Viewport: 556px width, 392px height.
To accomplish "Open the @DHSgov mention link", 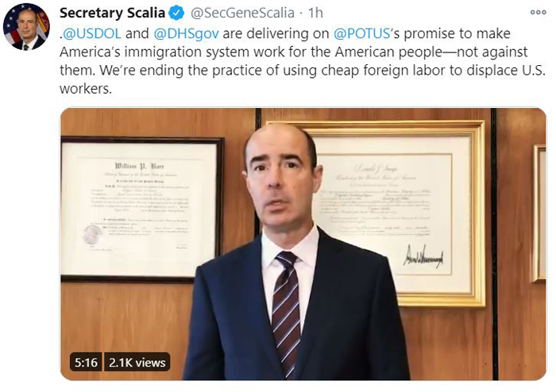I will pyautogui.click(x=186, y=33).
